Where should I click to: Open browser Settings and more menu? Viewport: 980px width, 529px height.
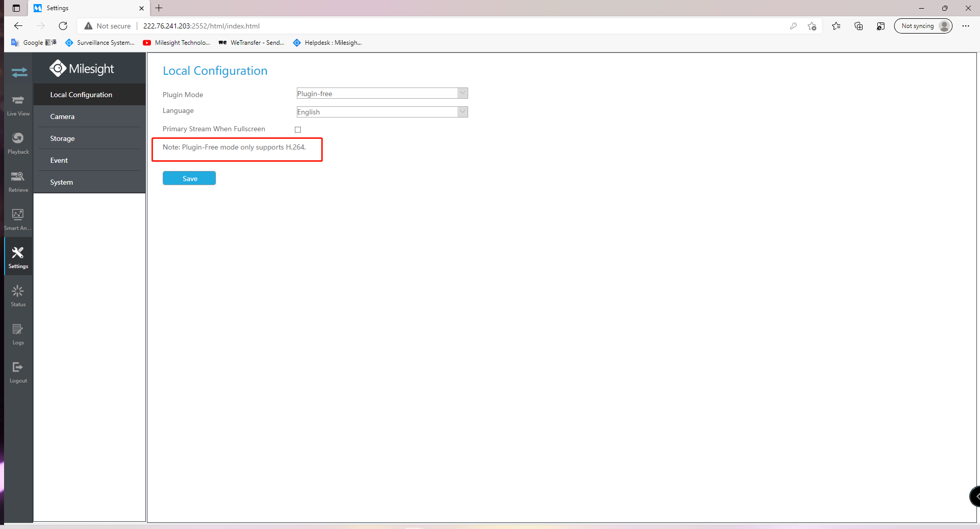point(966,26)
